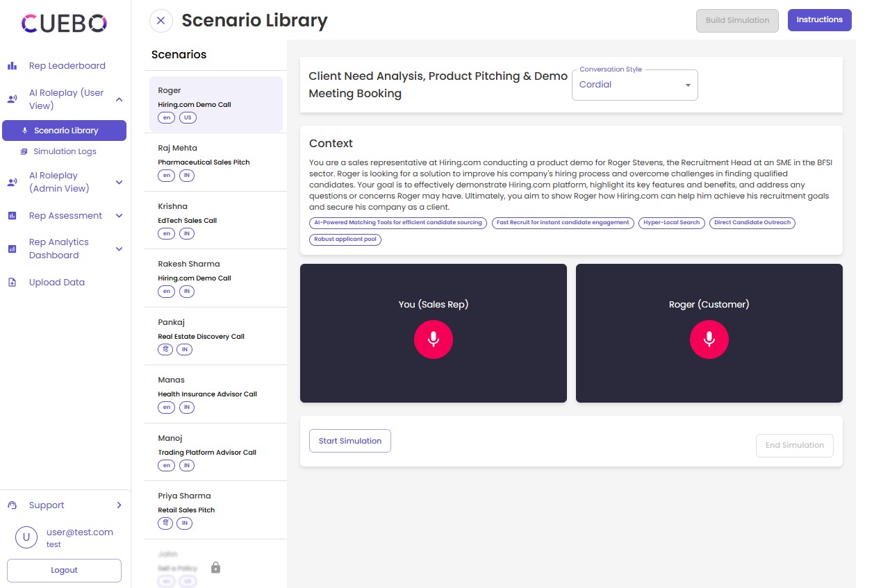Click the US badge on Roger's scenario

pyautogui.click(x=188, y=118)
